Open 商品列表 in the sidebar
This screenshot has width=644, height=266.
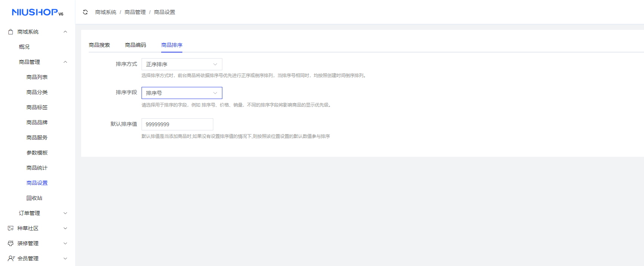pos(37,77)
